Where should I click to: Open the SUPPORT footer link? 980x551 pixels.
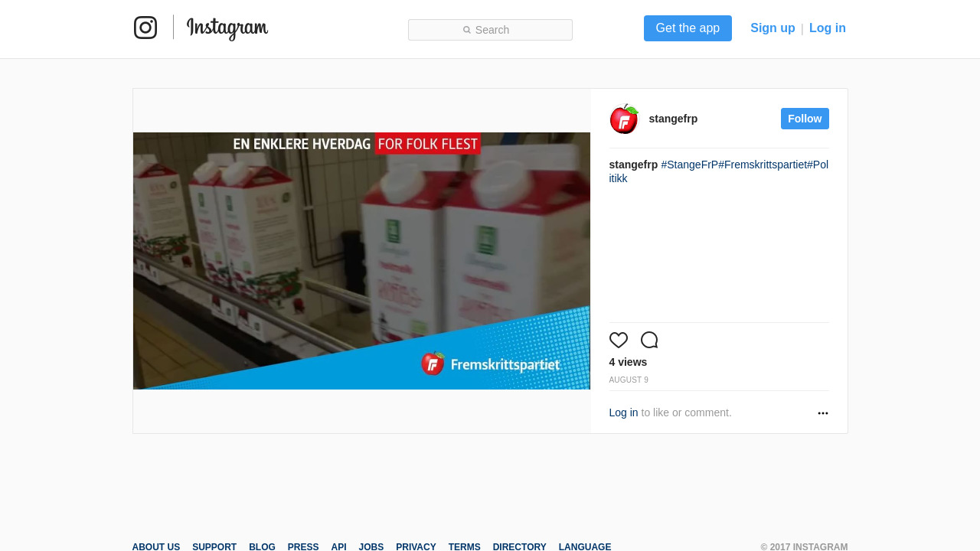pos(214,546)
